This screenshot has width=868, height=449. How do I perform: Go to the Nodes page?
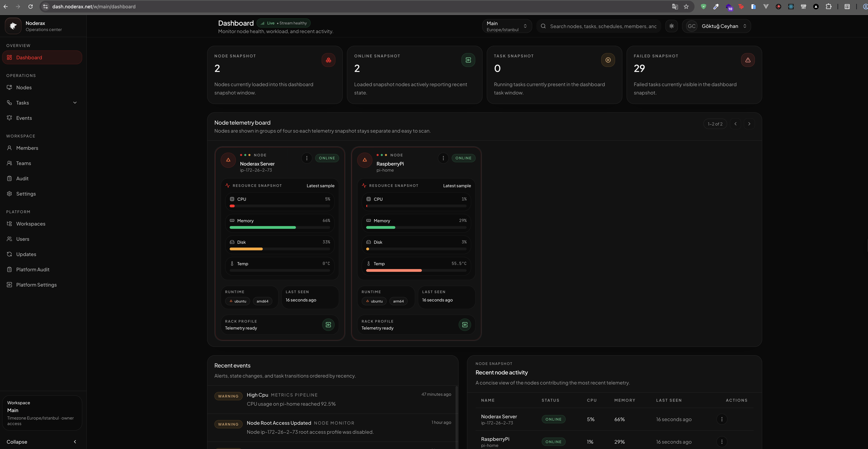point(42,88)
